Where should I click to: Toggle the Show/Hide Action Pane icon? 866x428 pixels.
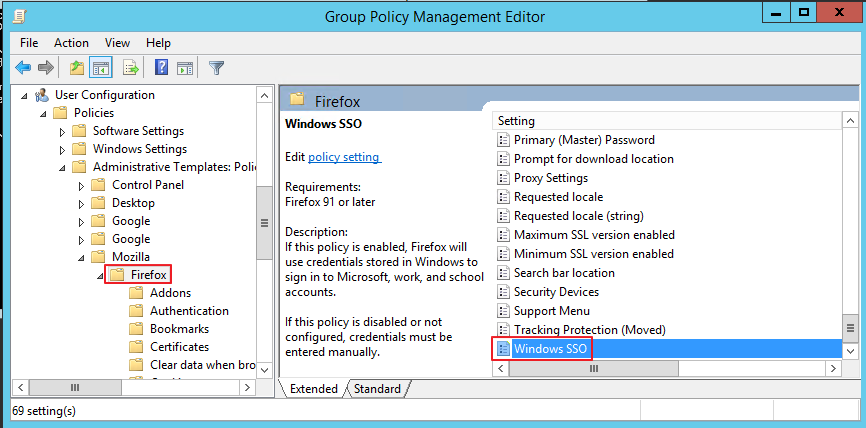tap(185, 68)
